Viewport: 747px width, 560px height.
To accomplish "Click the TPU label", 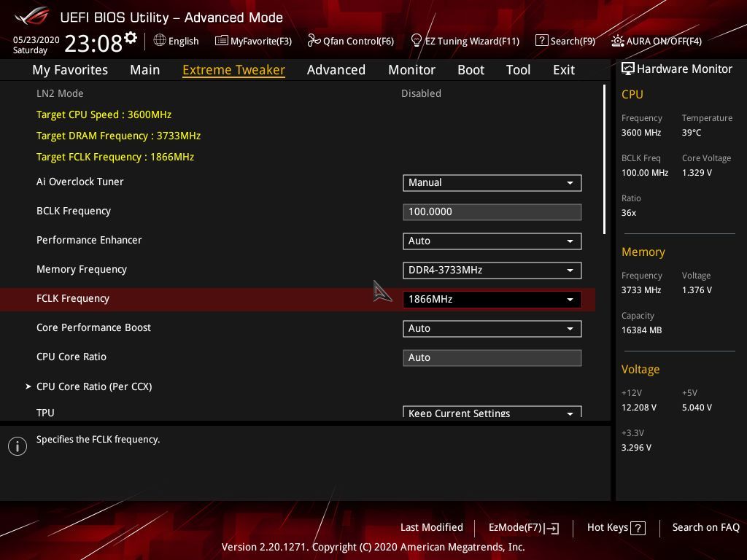I will [45, 413].
